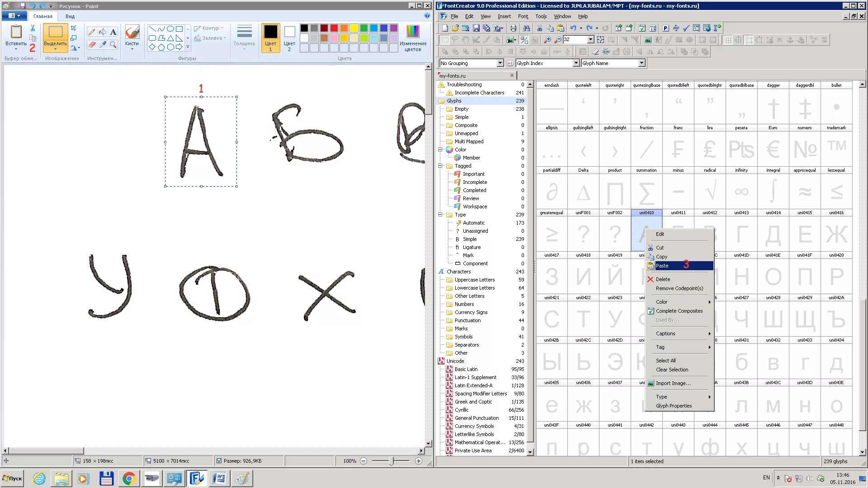Click Undo arrow in FontCreator toolbar
This screenshot has height=488, width=868.
click(x=573, y=28)
